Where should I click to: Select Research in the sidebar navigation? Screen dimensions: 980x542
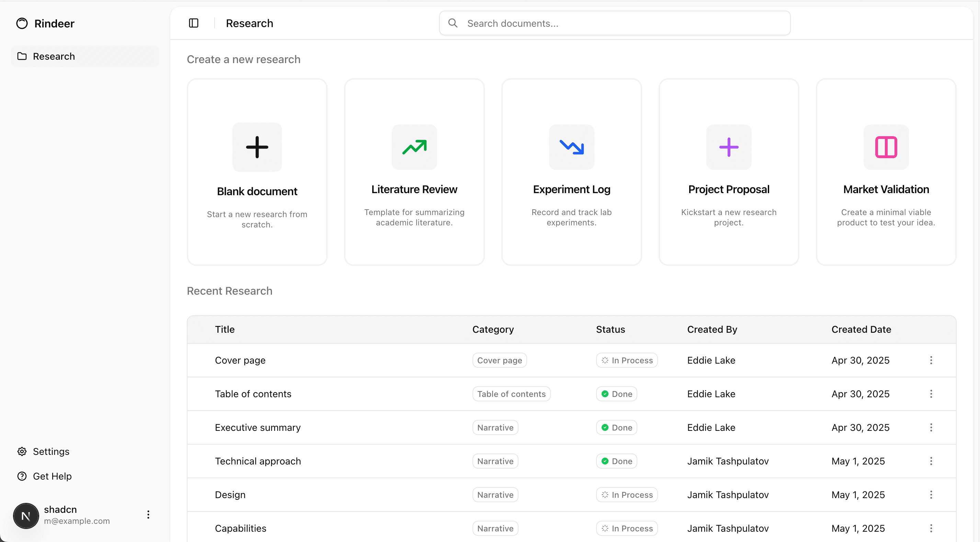pyautogui.click(x=85, y=56)
